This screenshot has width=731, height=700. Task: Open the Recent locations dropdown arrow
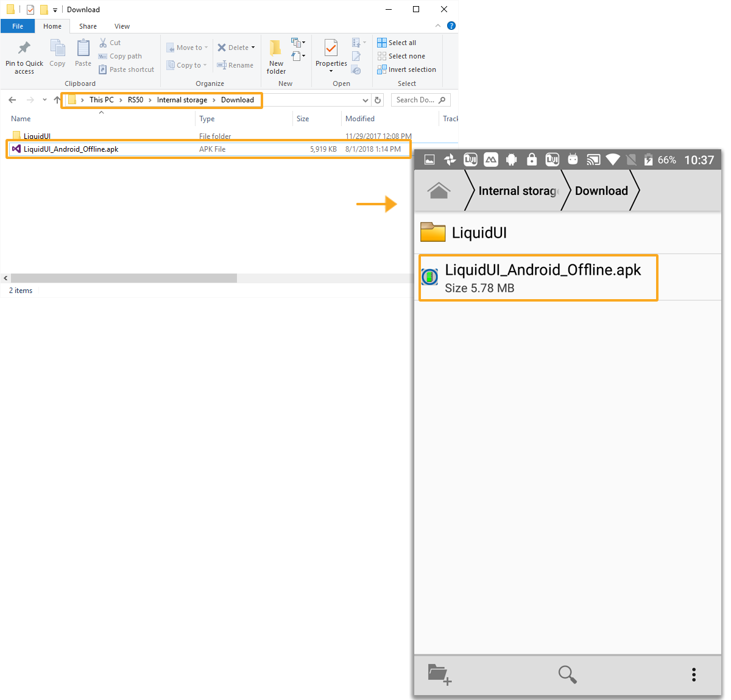[44, 100]
